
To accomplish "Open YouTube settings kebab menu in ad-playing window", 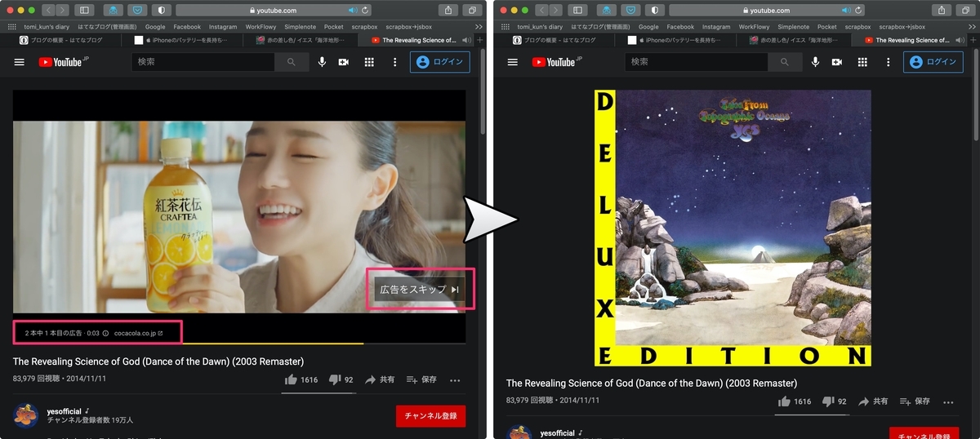I will (x=394, y=62).
